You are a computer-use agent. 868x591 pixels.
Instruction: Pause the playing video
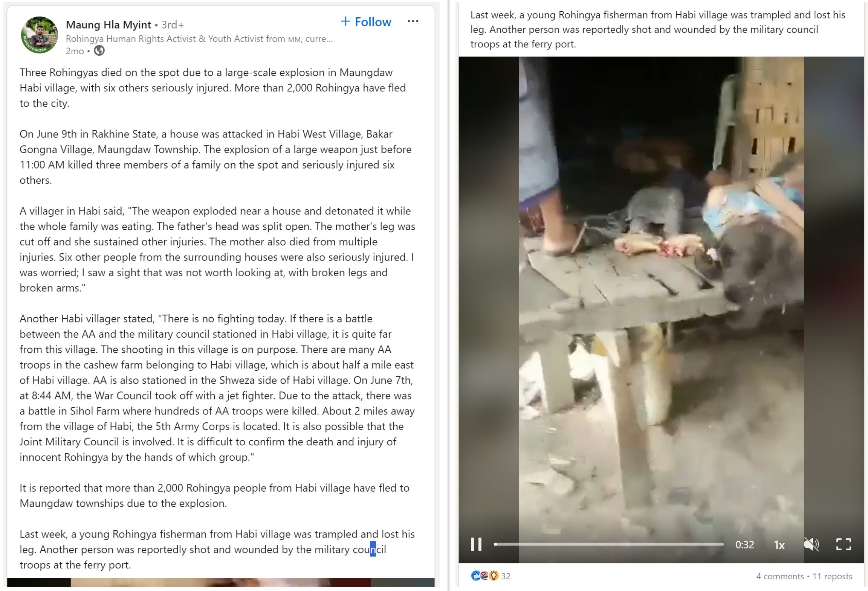click(476, 544)
